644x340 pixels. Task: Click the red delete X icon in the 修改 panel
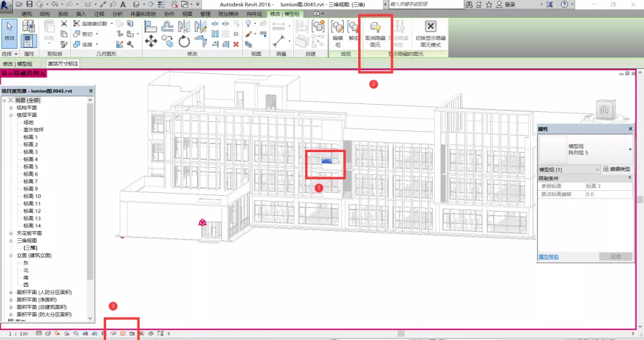click(236, 44)
